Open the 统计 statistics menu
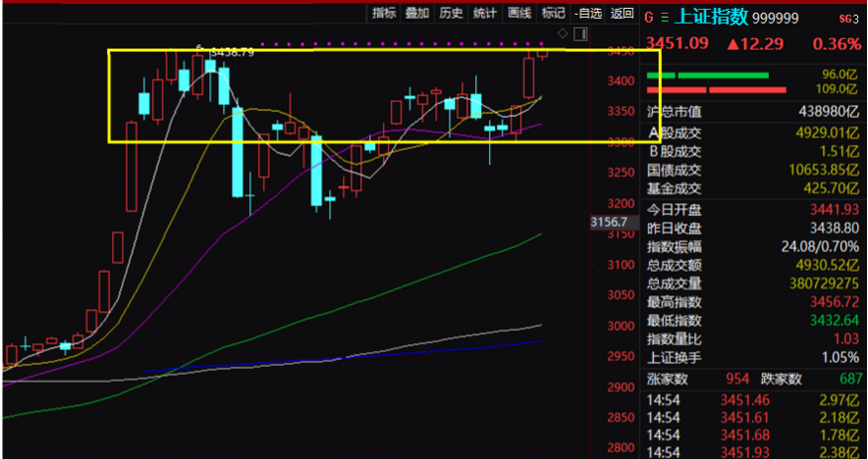This screenshot has width=868, height=459. pos(485,13)
